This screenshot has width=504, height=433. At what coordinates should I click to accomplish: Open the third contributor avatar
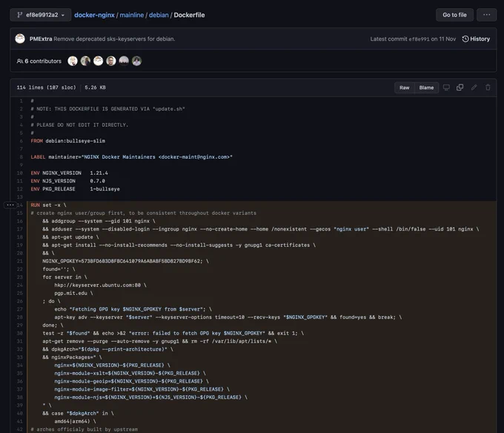click(98, 61)
